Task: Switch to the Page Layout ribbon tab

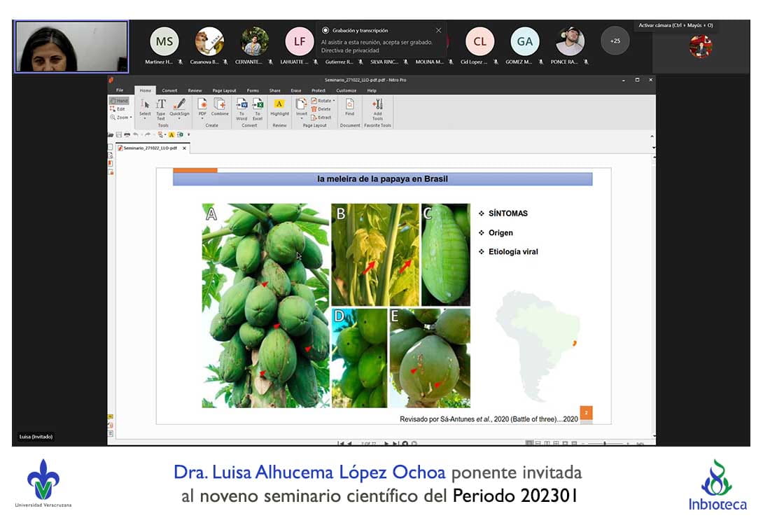Action: click(224, 90)
